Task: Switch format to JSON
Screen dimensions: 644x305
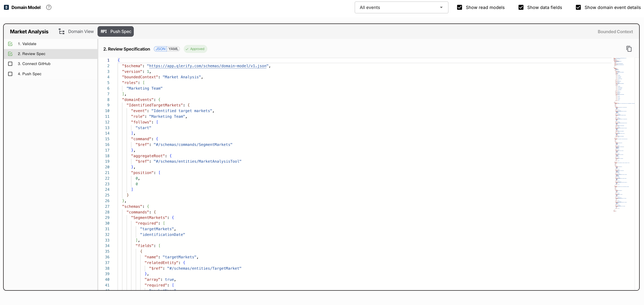Action: [x=160, y=49]
